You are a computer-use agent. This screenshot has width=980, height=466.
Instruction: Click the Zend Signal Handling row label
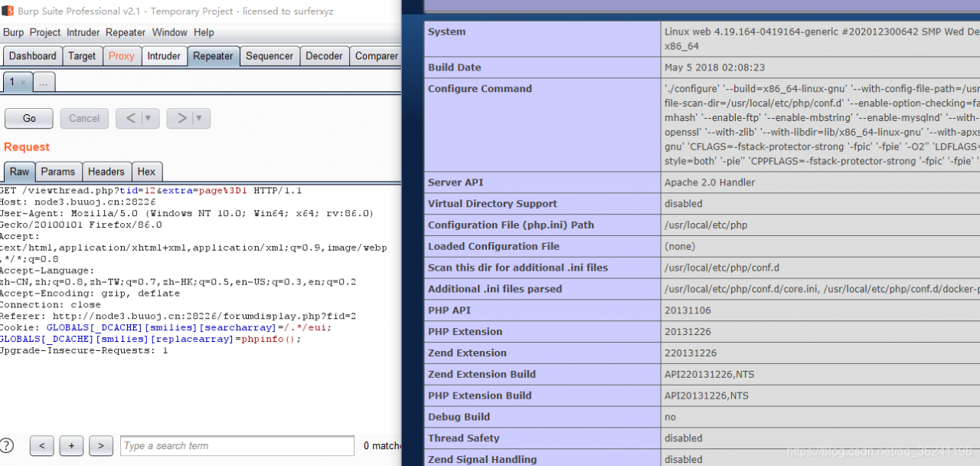coord(482,459)
